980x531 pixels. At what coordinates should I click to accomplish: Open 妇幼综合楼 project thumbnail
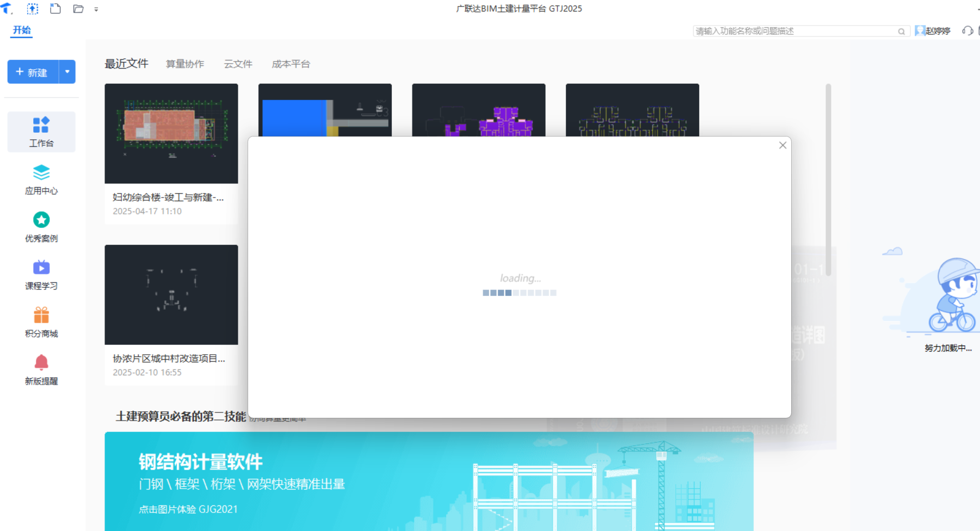[171, 134]
